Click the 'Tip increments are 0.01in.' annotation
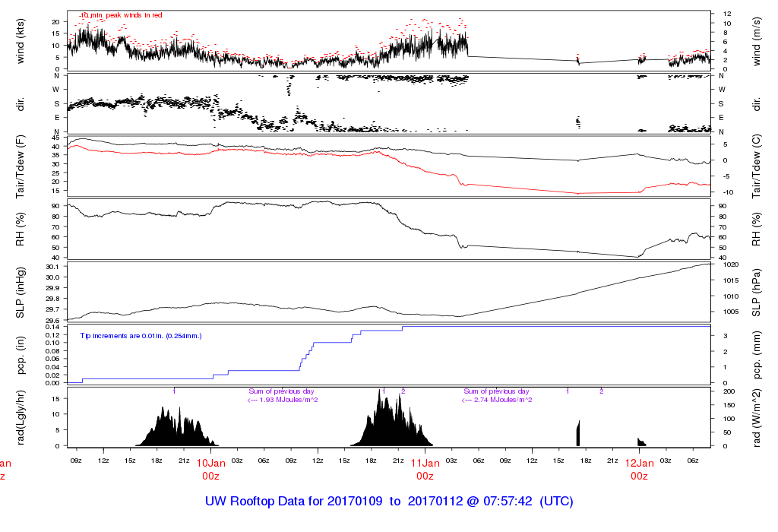Viewport: 778px width, 532px height. (141, 336)
